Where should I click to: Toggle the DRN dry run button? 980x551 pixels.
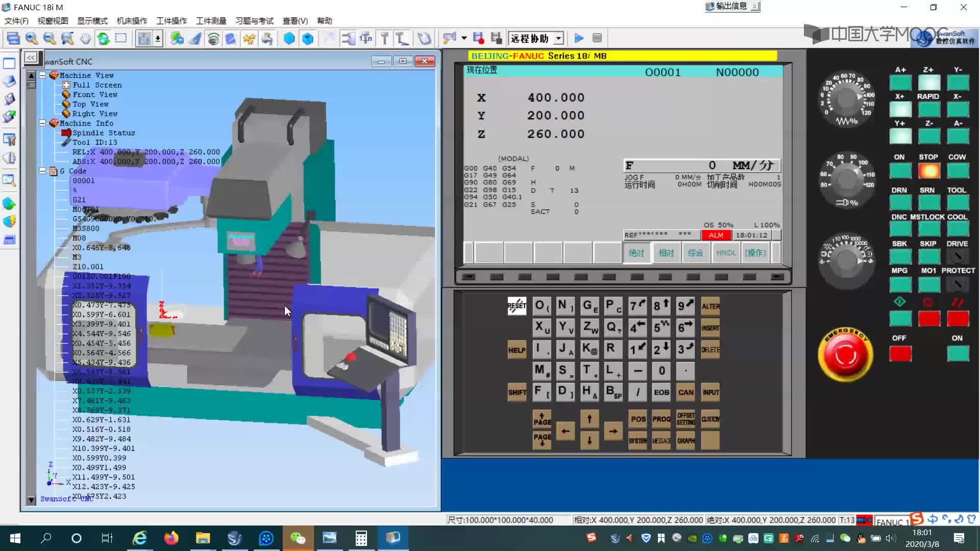pos(900,203)
